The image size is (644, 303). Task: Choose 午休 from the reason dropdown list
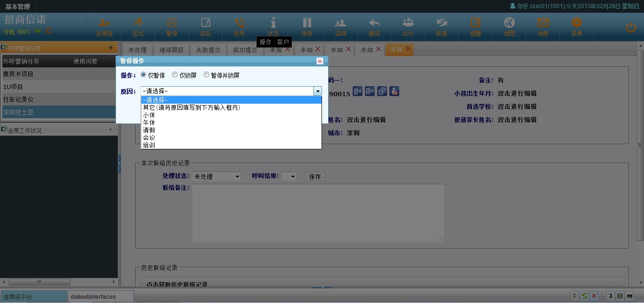point(149,123)
